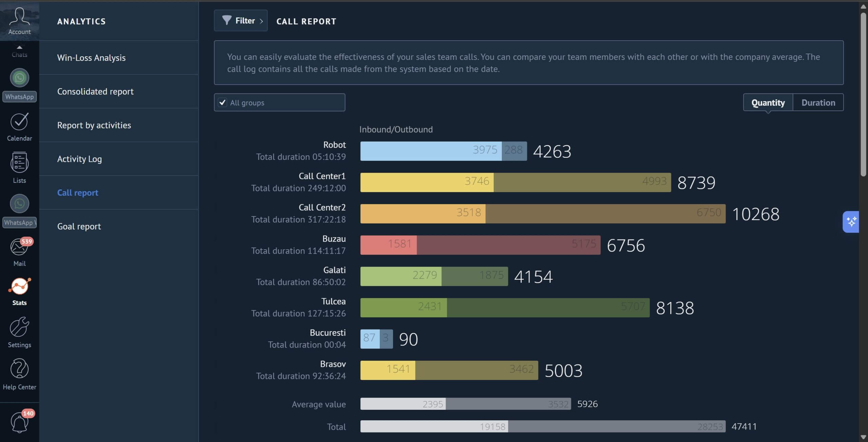Image resolution: width=868 pixels, height=442 pixels.
Task: Click scrollbar down arrow at bottom right
Action: click(863, 437)
